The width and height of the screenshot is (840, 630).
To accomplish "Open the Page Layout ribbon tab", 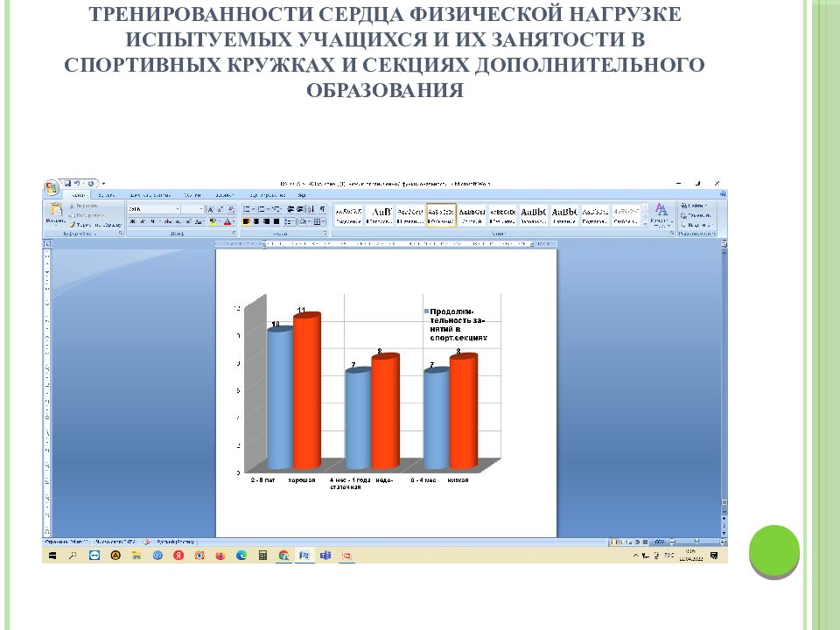I will click(148, 194).
